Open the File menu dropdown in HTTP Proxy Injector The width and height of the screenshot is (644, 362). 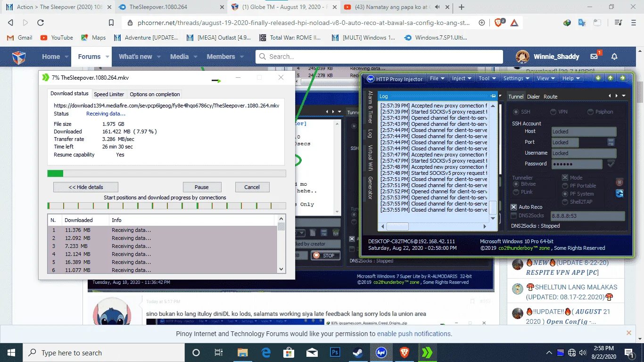438,78
